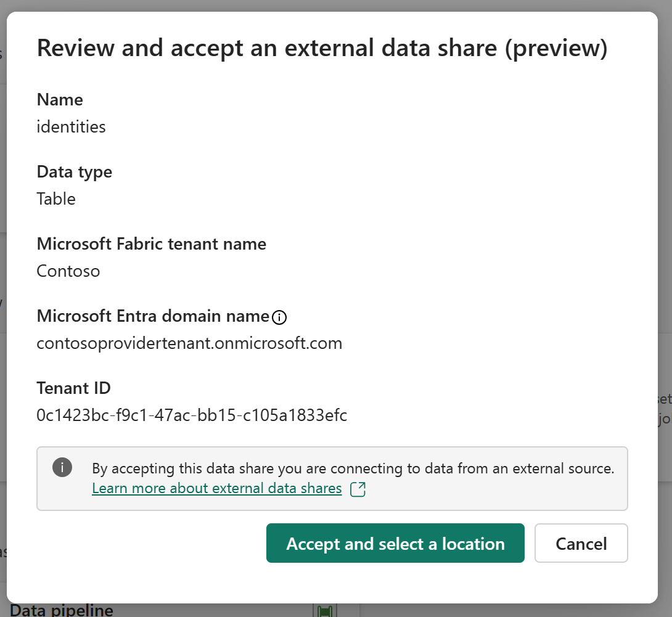
Task: Click the "Data type" field label
Action: pos(75,172)
